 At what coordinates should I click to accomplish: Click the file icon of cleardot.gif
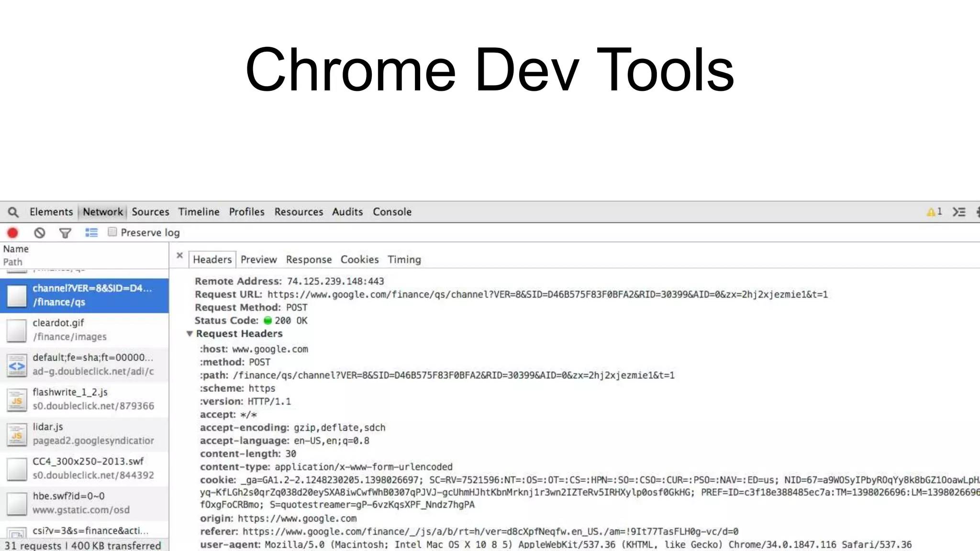17,331
